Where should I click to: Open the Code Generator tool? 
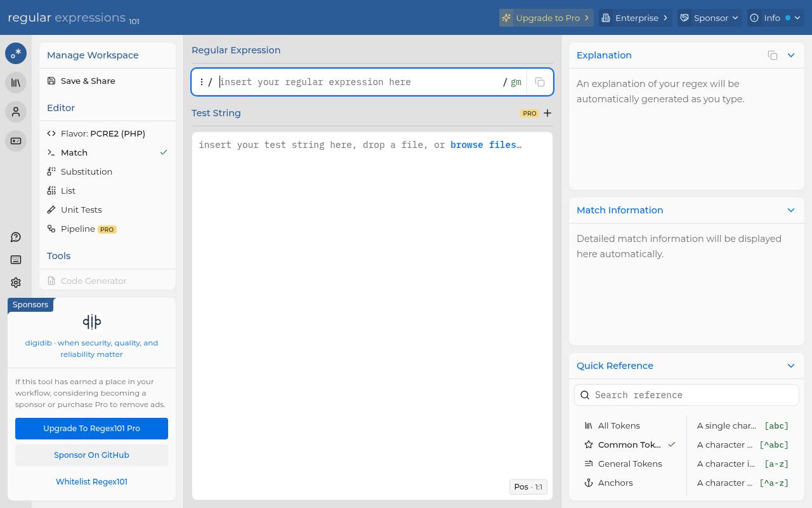tap(107, 281)
